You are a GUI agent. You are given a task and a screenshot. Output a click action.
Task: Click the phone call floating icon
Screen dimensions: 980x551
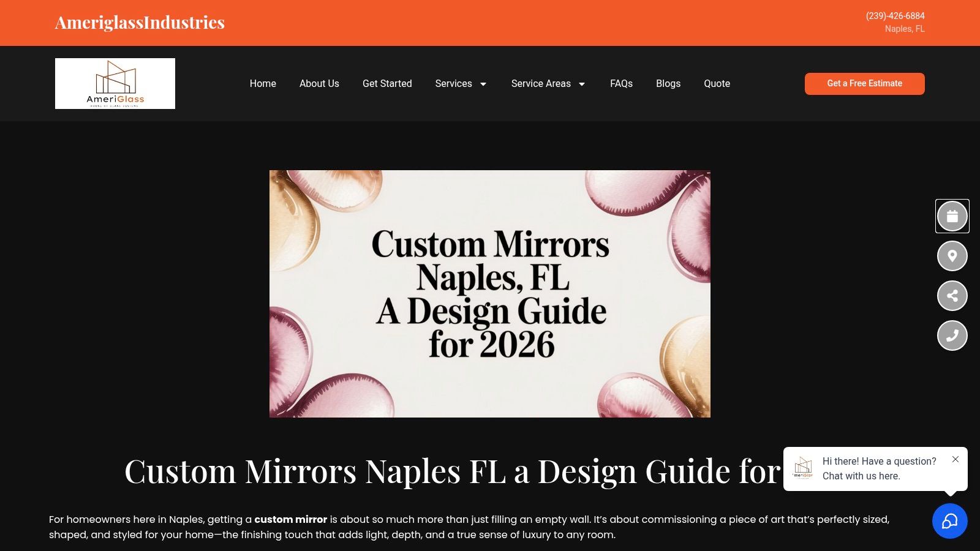click(952, 335)
